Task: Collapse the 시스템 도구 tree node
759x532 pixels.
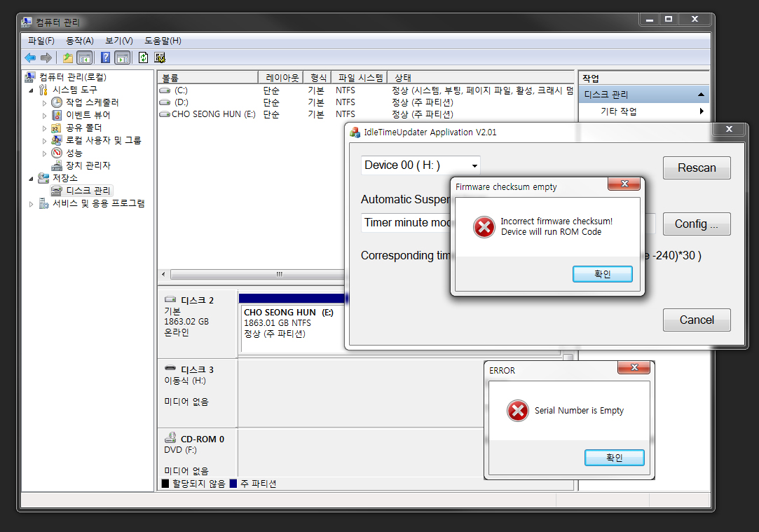Action: coord(32,90)
